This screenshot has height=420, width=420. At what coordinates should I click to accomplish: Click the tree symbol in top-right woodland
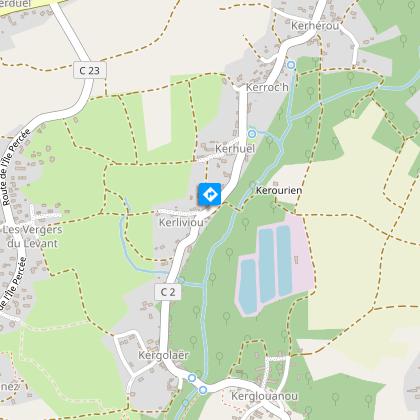(403, 40)
